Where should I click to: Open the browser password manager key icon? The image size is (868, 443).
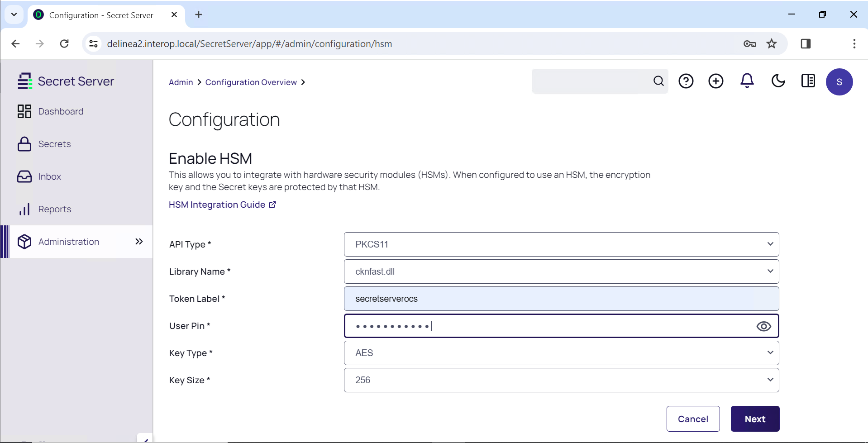750,43
